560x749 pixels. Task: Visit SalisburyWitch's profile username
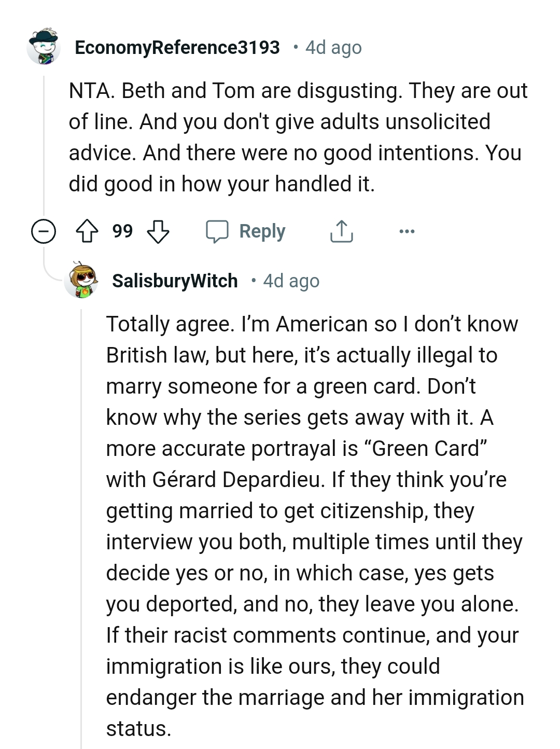pos(175,281)
